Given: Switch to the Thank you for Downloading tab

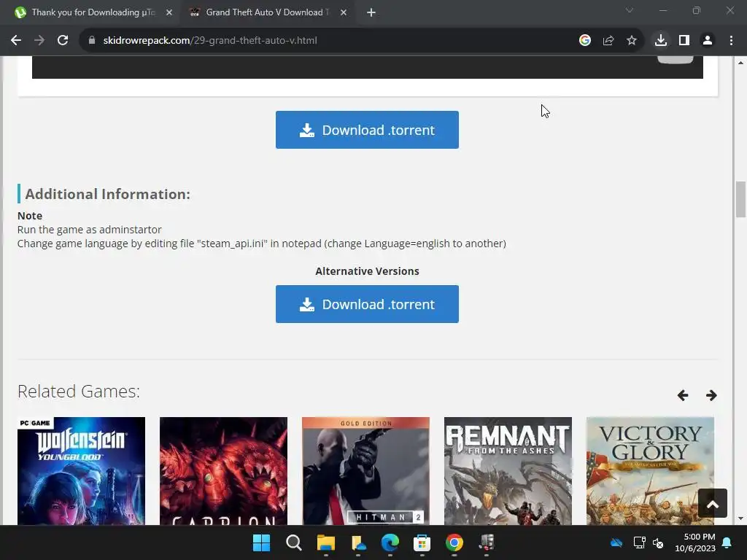Looking at the screenshot, I should tap(93, 12).
